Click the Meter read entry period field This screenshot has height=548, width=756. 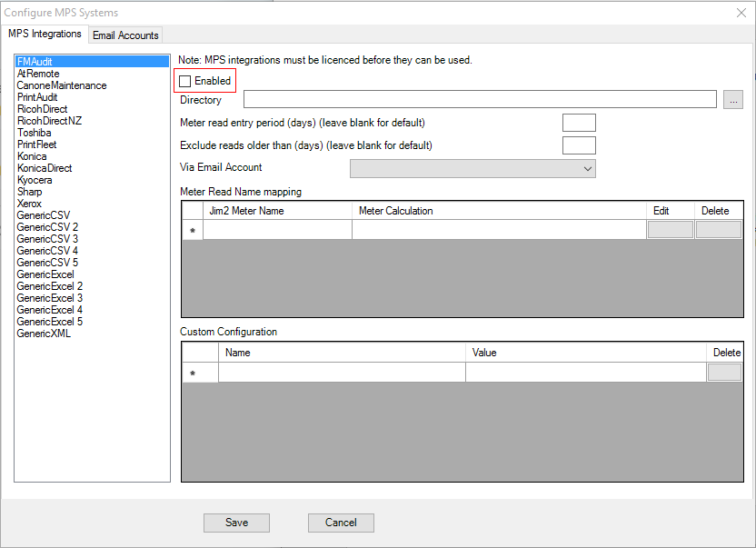(x=579, y=123)
